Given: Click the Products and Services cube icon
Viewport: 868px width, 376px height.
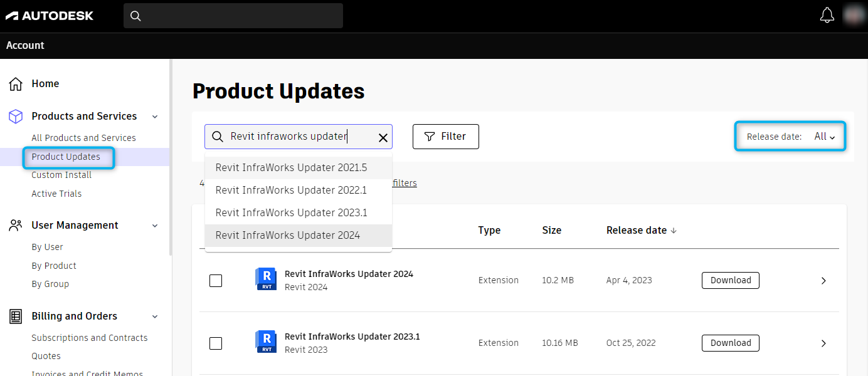Looking at the screenshot, I should click(16, 117).
